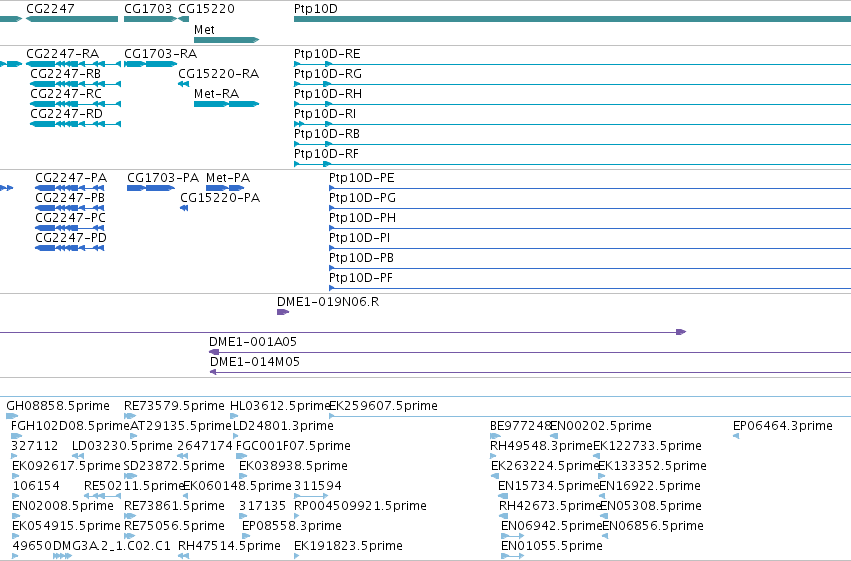Select the CG2247 gene feature
The width and height of the screenshot is (851, 561).
(x=72, y=19)
